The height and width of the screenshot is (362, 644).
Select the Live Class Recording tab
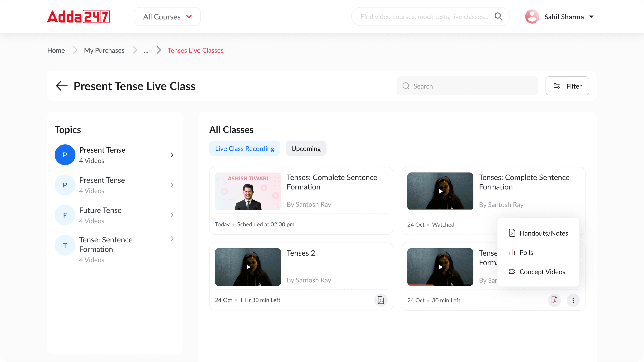pyautogui.click(x=244, y=149)
